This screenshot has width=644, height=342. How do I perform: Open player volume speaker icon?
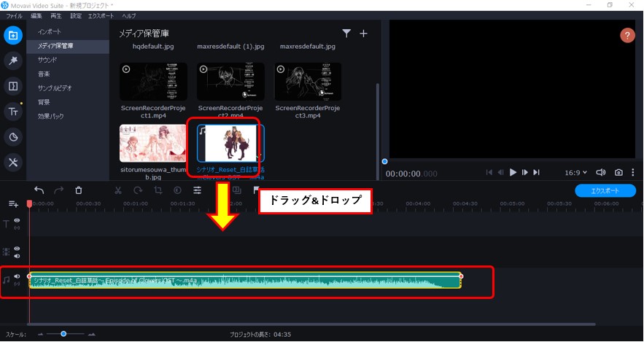(x=600, y=172)
